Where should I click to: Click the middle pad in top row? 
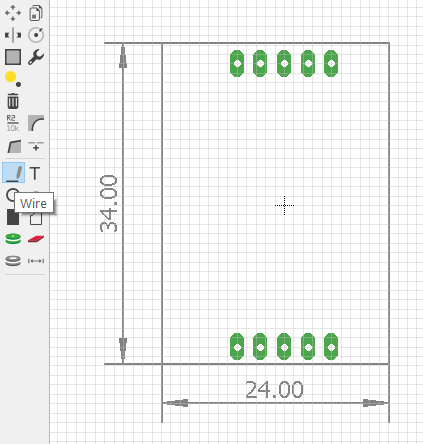[284, 63]
